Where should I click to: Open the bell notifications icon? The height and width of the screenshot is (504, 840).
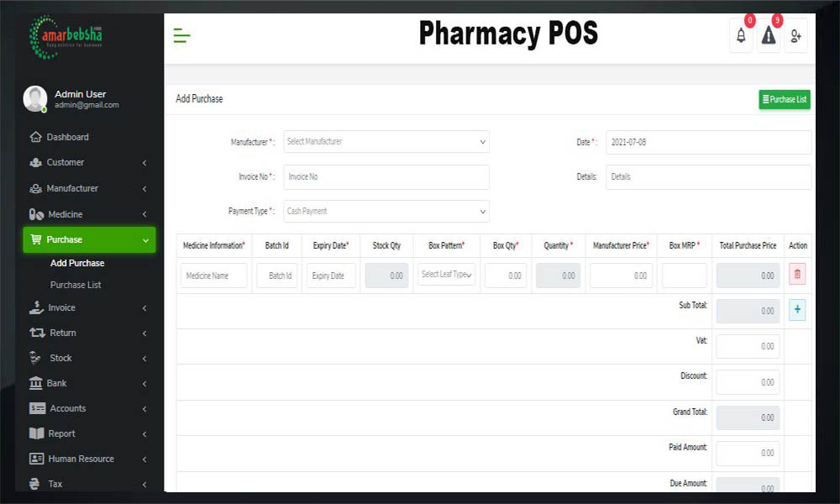741,36
